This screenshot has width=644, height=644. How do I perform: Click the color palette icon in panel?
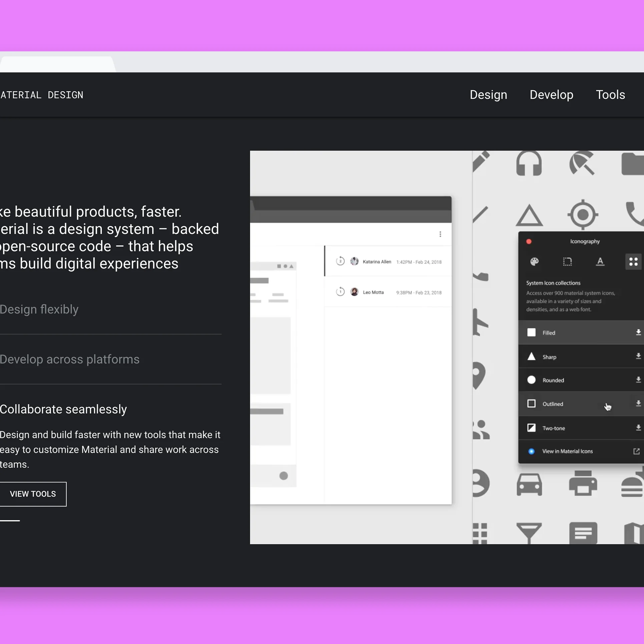pyautogui.click(x=534, y=261)
